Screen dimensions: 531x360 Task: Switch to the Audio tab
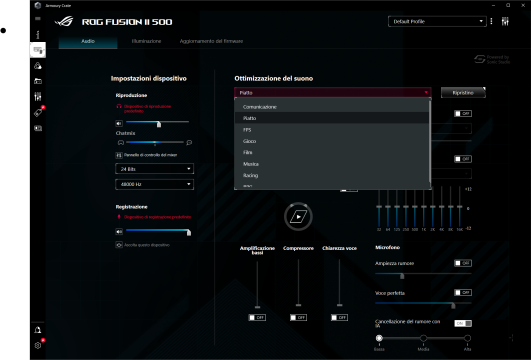(88, 41)
